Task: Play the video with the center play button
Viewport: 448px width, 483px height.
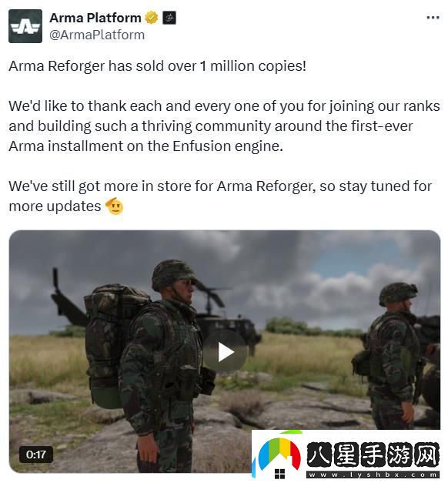Action: 225,352
